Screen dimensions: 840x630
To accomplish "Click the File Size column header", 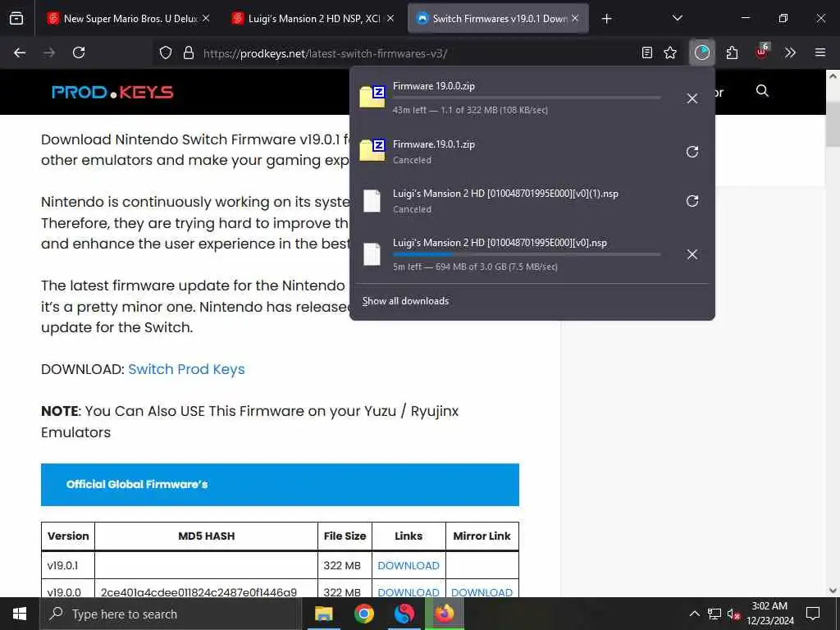I will pyautogui.click(x=345, y=536).
